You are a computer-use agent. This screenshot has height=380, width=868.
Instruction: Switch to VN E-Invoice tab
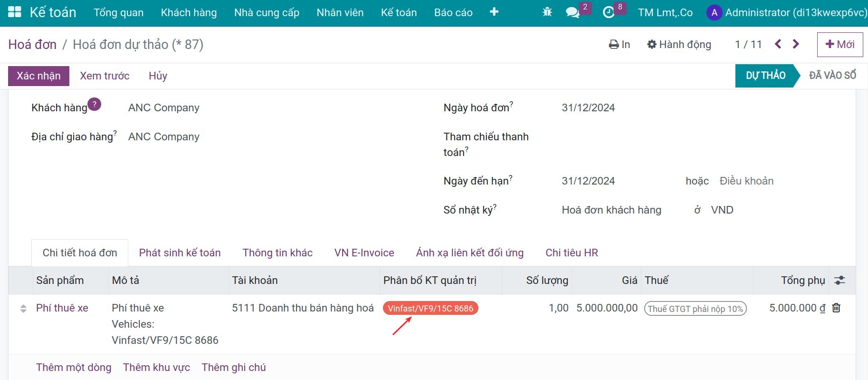tap(364, 253)
